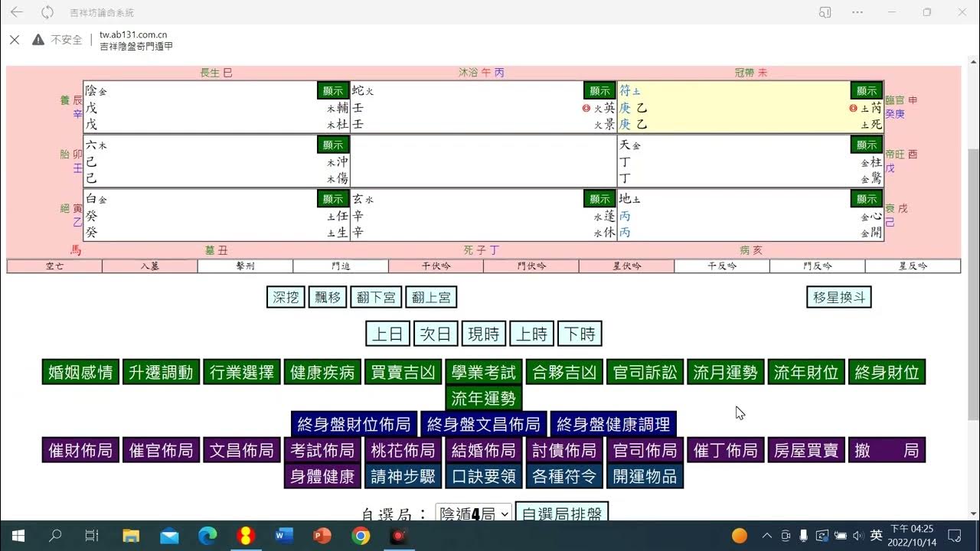Click the 下時 button
This screenshot has height=551, width=980.
point(580,334)
